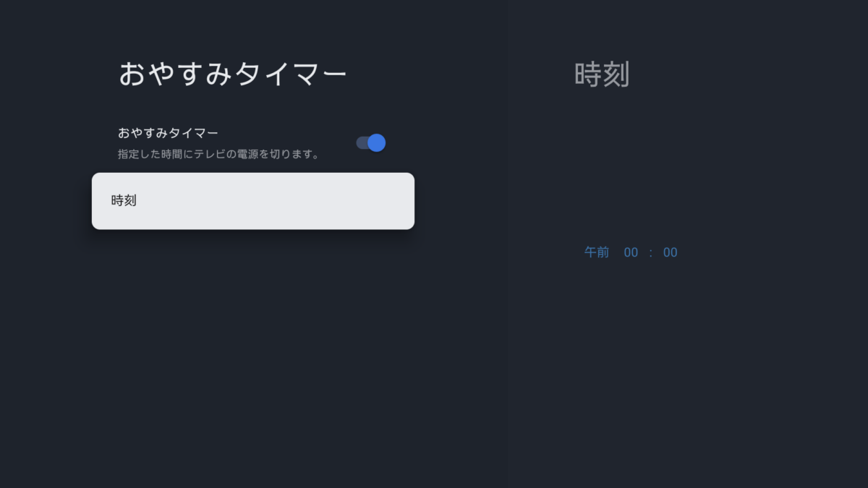This screenshot has width=868, height=488.
Task: Select the hour value 00 before the colon
Action: [631, 252]
